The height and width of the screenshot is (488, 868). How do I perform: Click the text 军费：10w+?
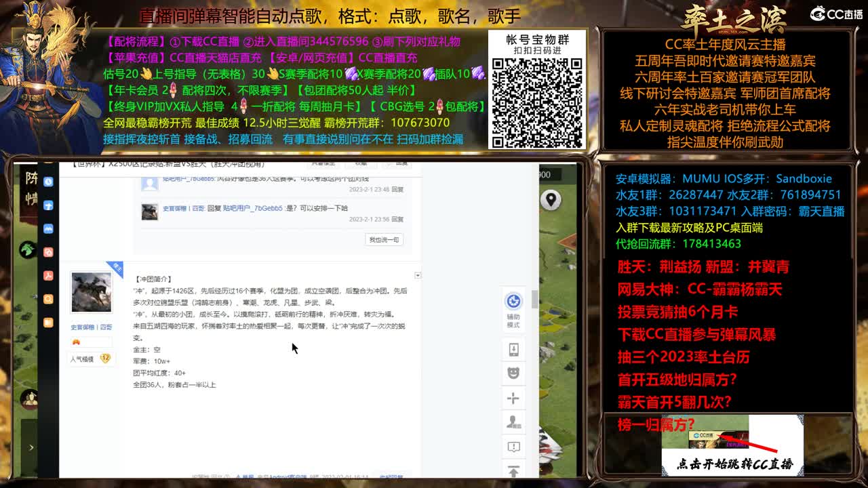(x=152, y=361)
